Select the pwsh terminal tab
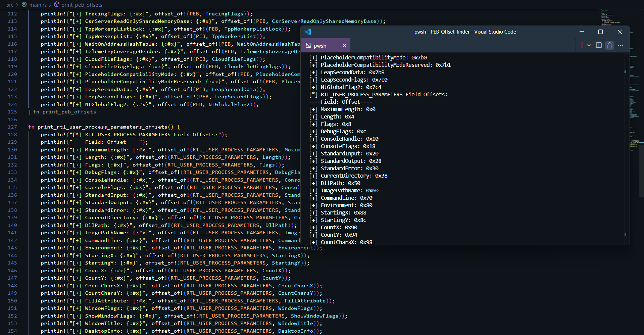The height and width of the screenshot is (335, 644). click(x=325, y=45)
